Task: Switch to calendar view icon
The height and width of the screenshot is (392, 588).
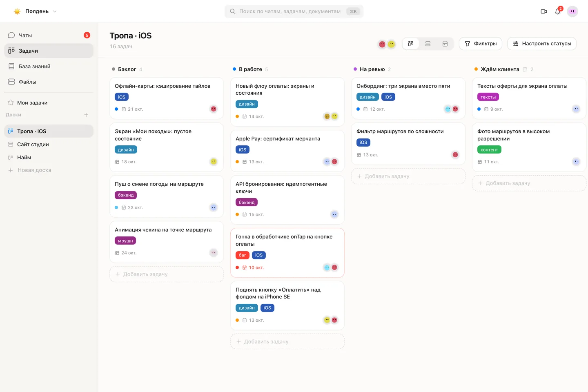Action: (x=445, y=44)
